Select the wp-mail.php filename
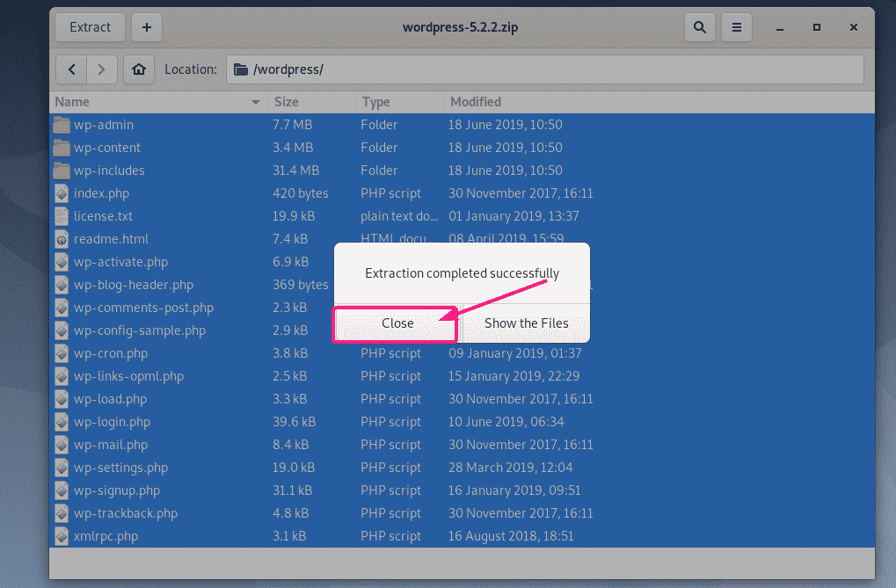This screenshot has height=588, width=896. pyautogui.click(x=110, y=445)
